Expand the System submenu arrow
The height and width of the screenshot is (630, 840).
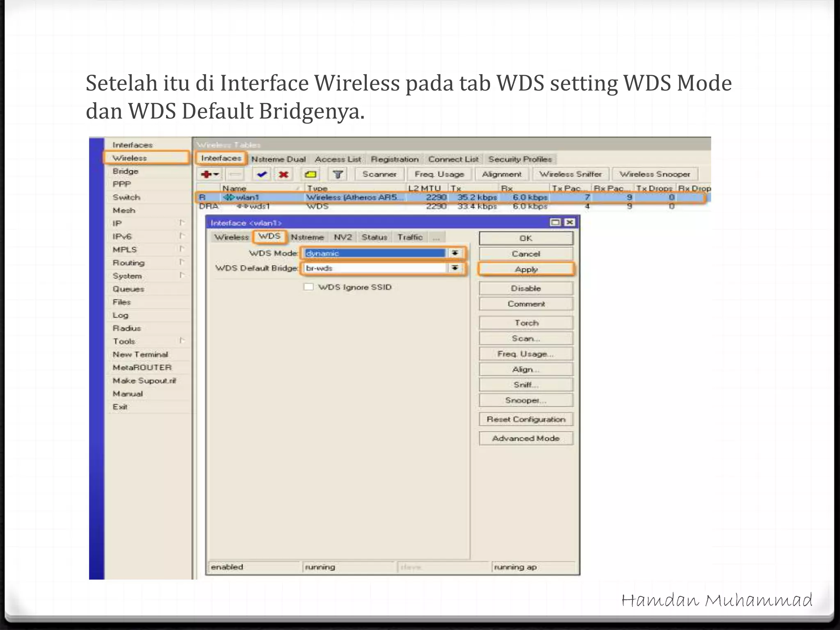tap(182, 275)
